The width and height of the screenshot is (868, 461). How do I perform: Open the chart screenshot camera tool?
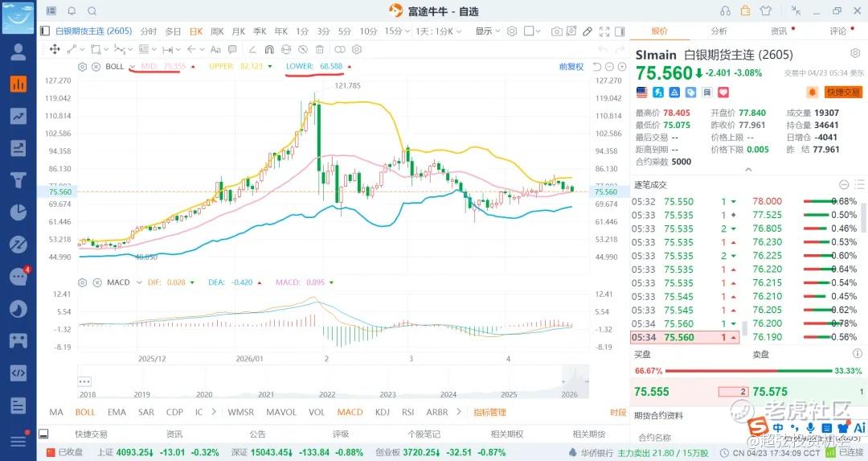click(556, 31)
